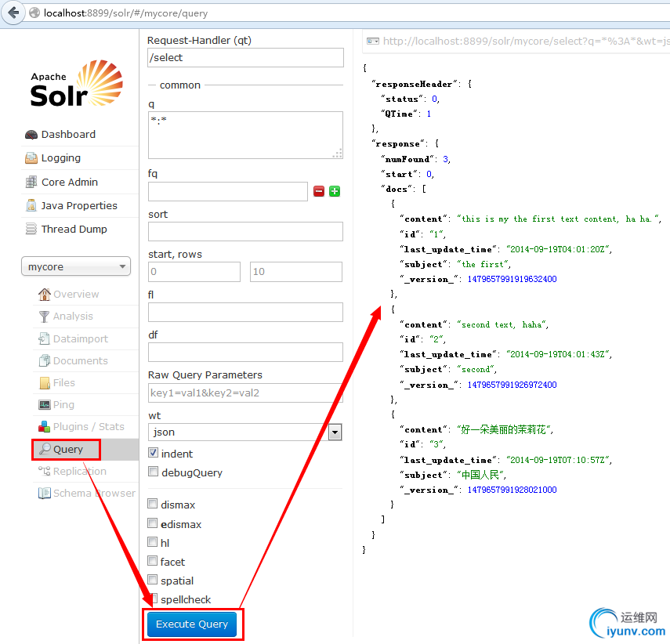The image size is (670, 644).
Task: Enable the dismax checkbox
Action: point(153,504)
